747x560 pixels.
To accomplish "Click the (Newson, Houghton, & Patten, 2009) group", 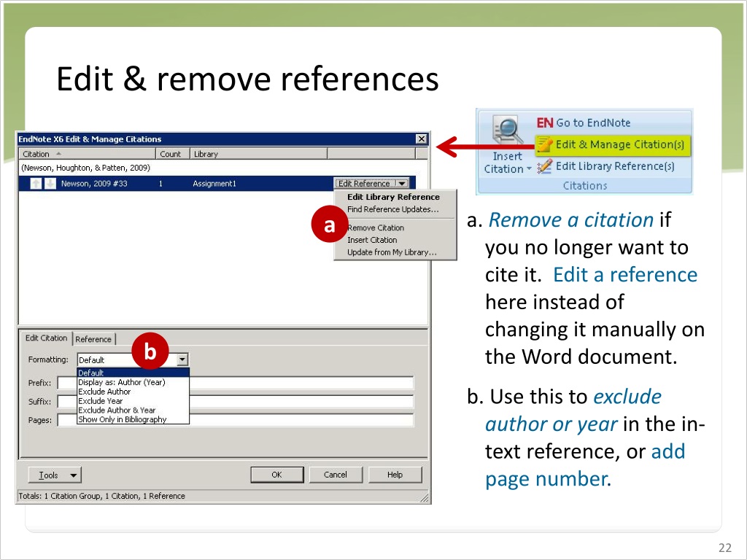I will [x=86, y=168].
